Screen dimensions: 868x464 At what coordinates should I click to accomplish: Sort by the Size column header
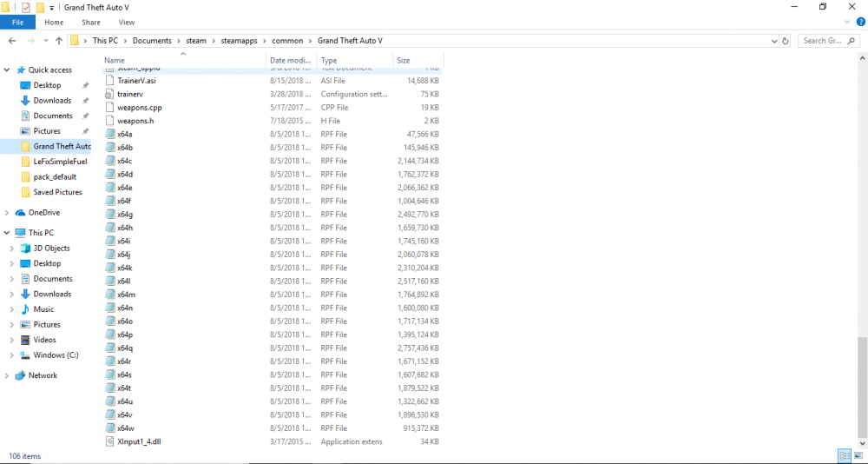click(418, 60)
